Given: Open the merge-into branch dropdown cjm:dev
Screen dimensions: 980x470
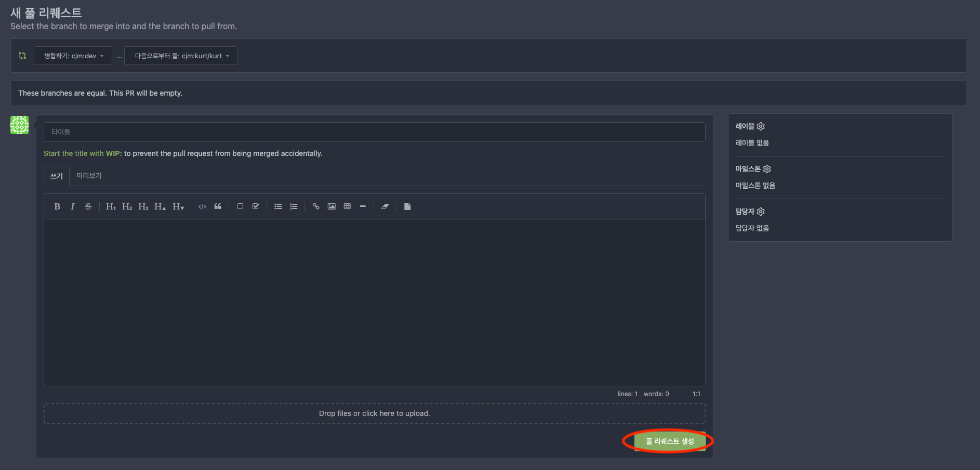Looking at the screenshot, I should coord(73,56).
